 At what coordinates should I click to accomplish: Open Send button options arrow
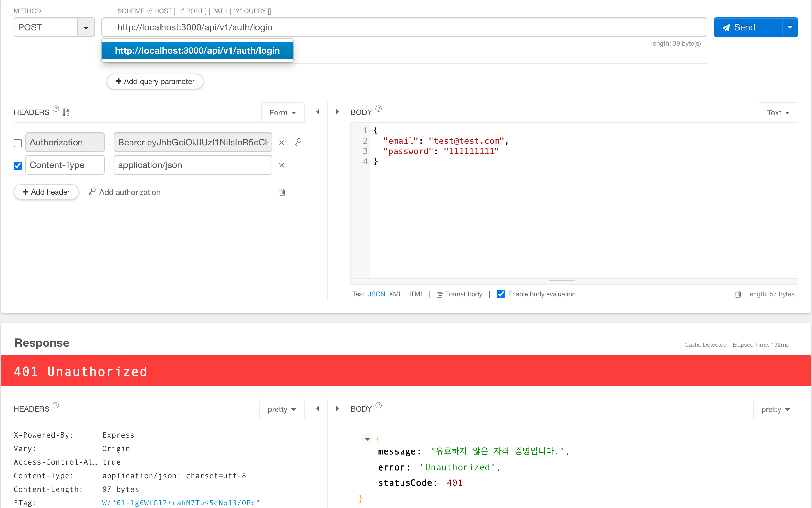point(790,27)
